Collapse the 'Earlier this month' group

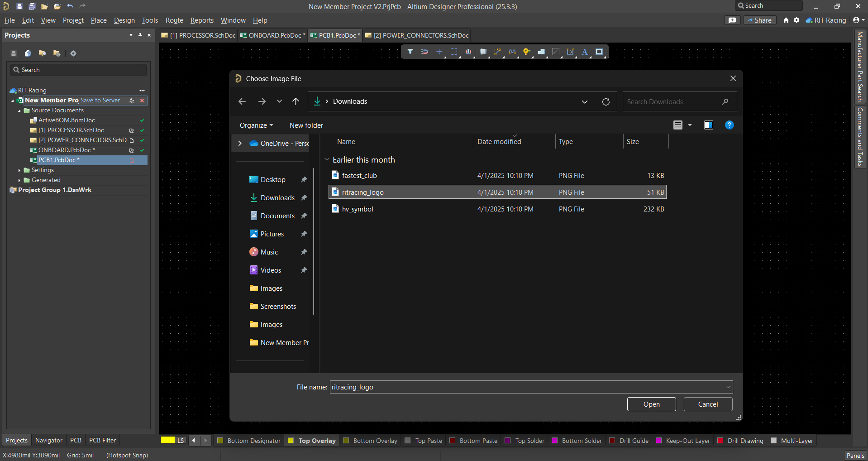(x=327, y=160)
